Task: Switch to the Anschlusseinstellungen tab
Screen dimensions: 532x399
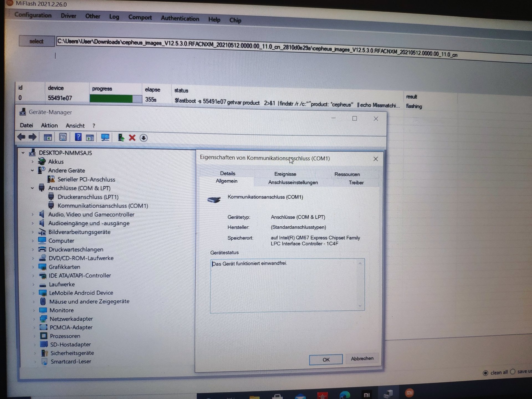Action: (293, 182)
